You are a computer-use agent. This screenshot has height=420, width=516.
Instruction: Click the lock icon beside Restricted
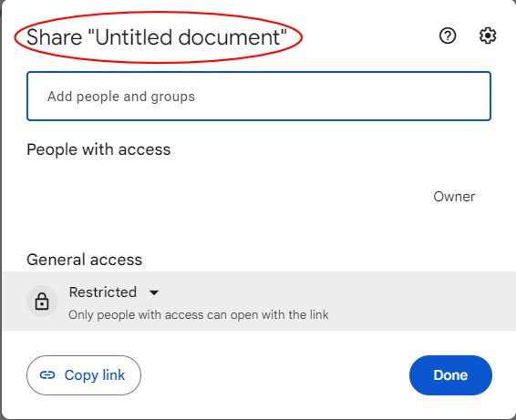click(42, 302)
